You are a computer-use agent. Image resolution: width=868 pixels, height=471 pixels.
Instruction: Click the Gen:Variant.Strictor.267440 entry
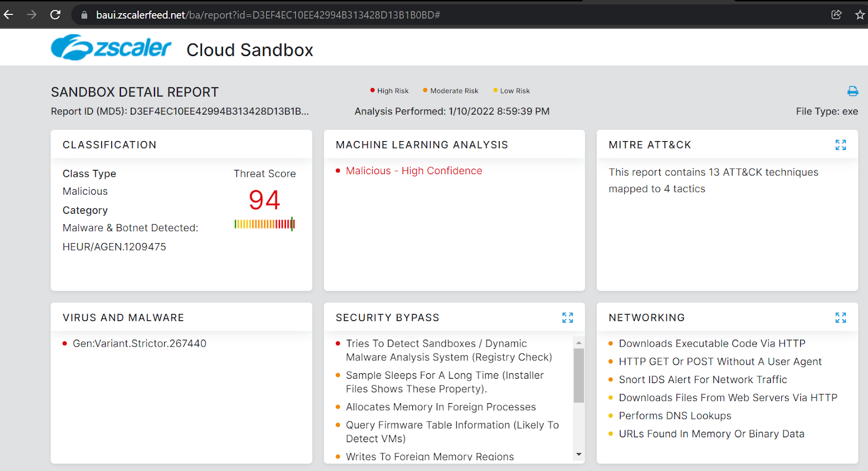click(x=139, y=343)
